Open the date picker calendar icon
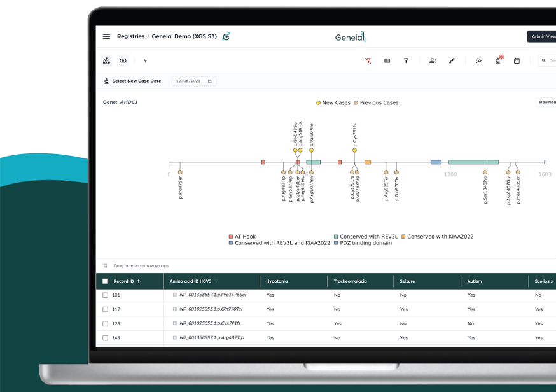 pyautogui.click(x=209, y=81)
